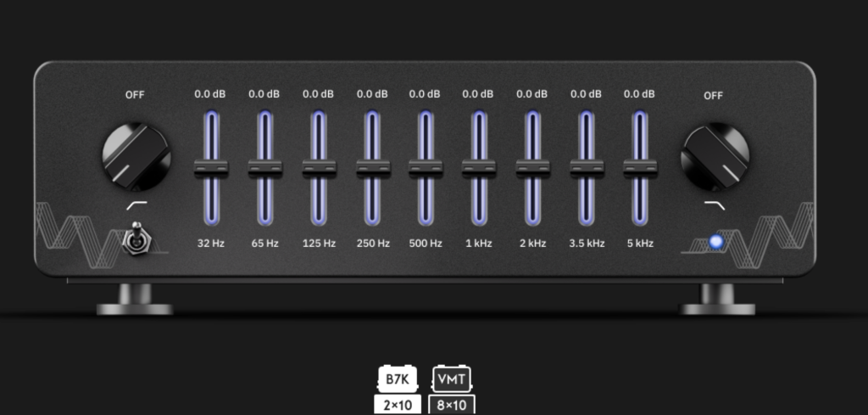The width and height of the screenshot is (868, 415).
Task: Click the dB value above 2 kHz
Action: [532, 94]
